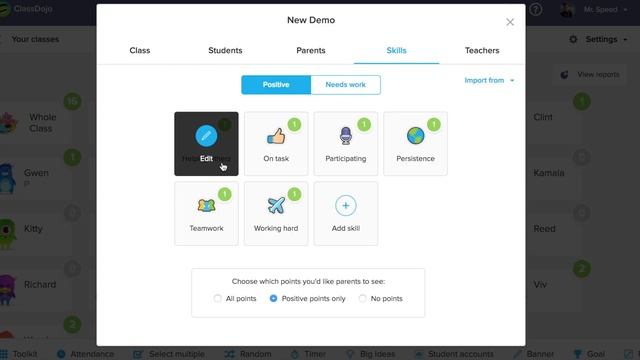Close the New Demo dialog

tap(510, 22)
